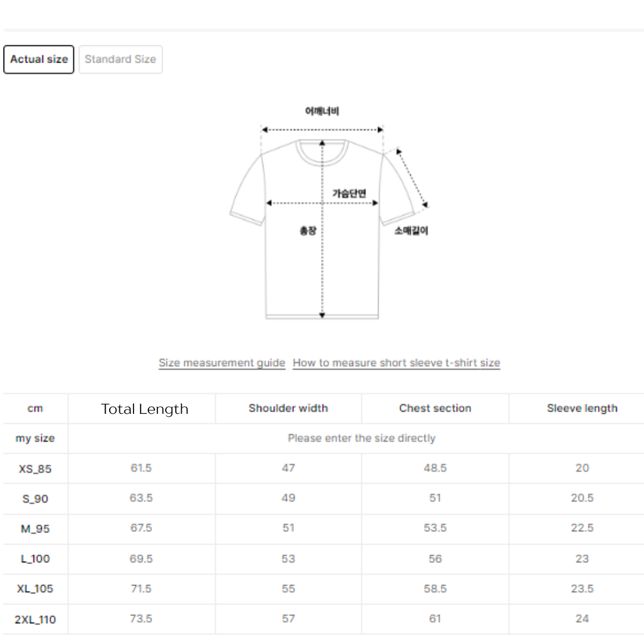Select the M_95 size row label
644x644 pixels.
point(35,528)
